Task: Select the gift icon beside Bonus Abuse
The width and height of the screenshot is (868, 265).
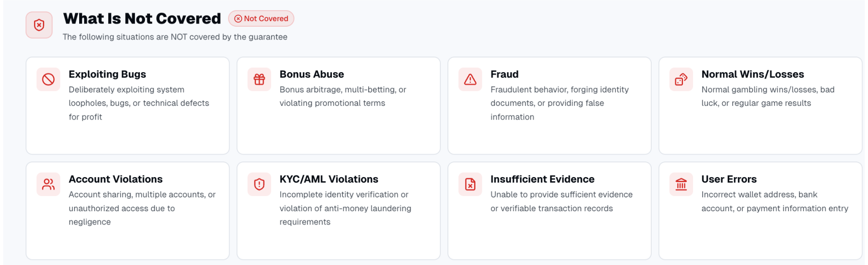Action: click(x=259, y=79)
